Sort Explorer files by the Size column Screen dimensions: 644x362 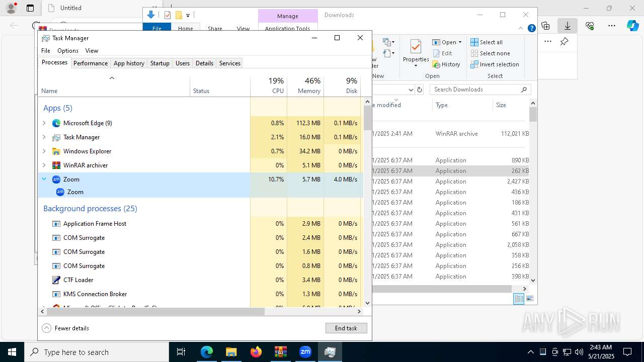pos(510,105)
